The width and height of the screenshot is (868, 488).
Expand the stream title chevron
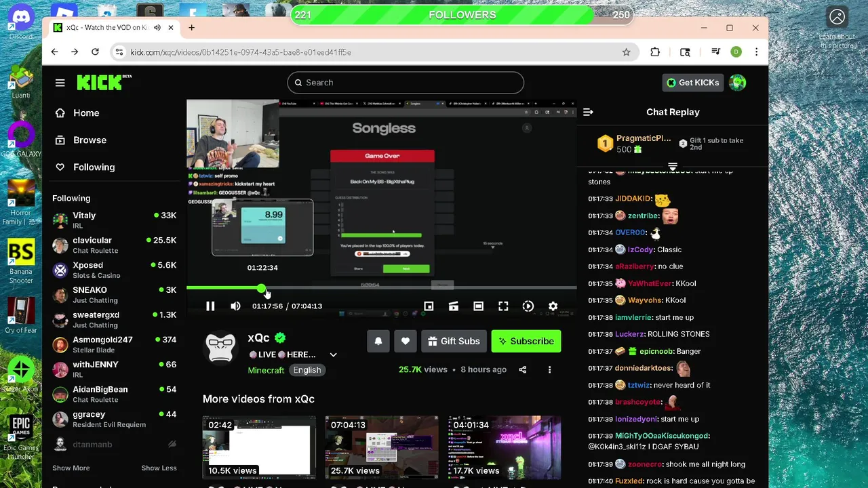333,354
